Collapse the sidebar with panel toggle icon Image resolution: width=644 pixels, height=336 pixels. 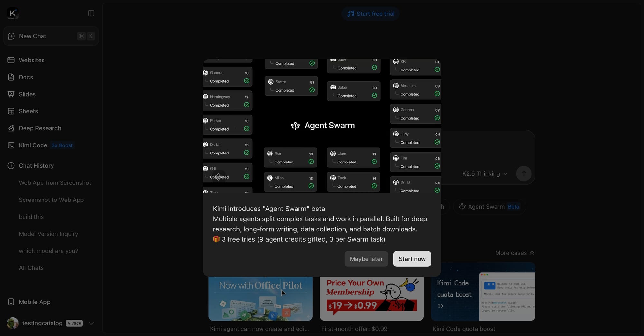(x=91, y=13)
